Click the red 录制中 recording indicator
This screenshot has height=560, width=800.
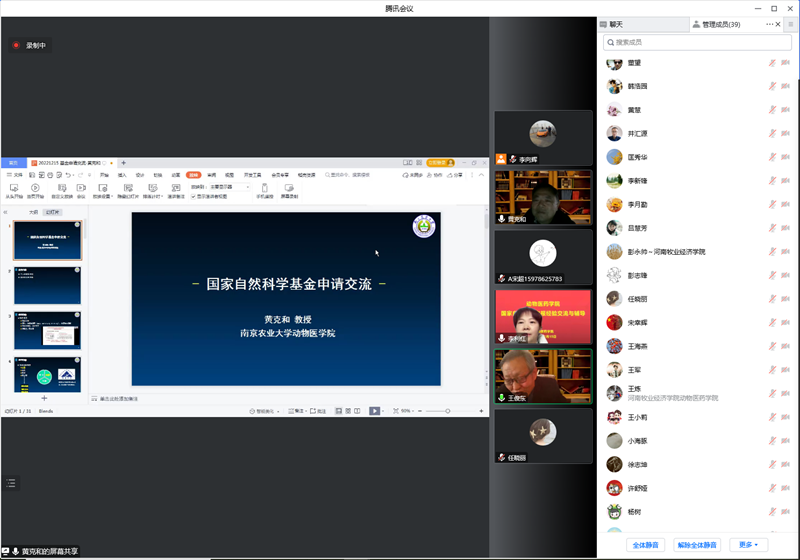click(29, 45)
